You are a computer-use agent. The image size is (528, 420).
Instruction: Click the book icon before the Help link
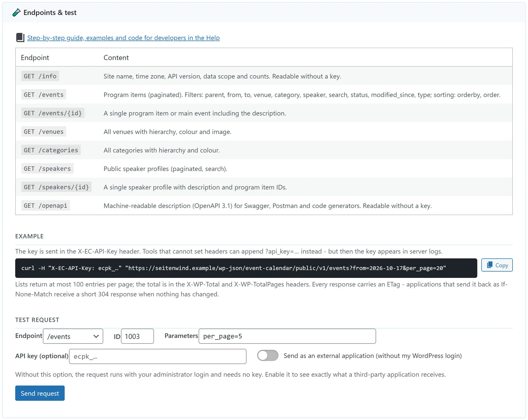pyautogui.click(x=20, y=38)
